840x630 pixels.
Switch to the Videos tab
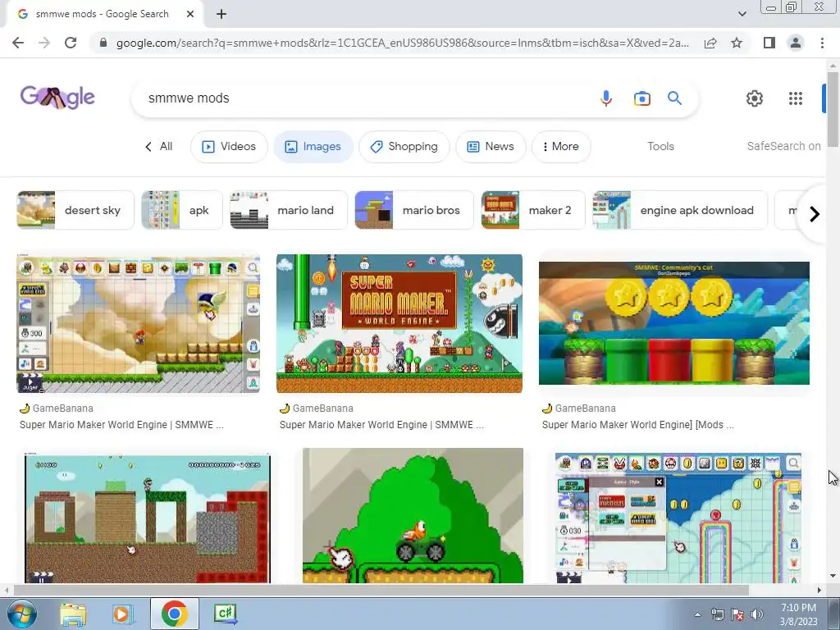coord(229,146)
